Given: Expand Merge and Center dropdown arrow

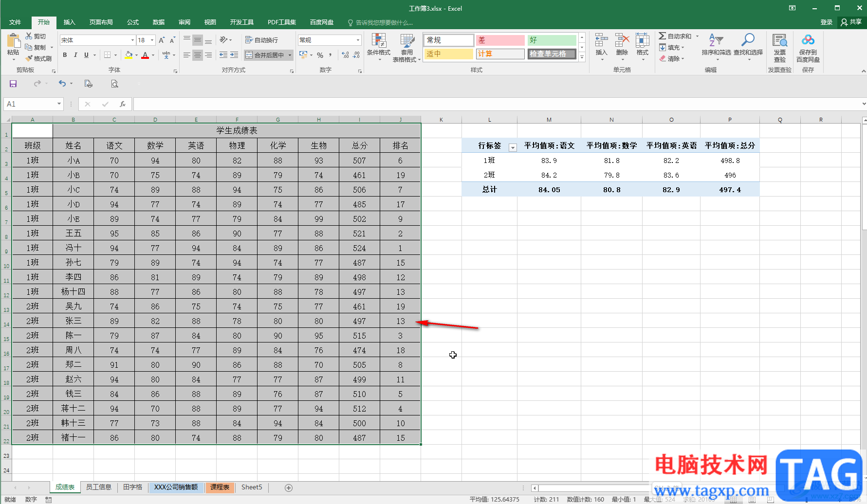Looking at the screenshot, I should pyautogui.click(x=290, y=55).
